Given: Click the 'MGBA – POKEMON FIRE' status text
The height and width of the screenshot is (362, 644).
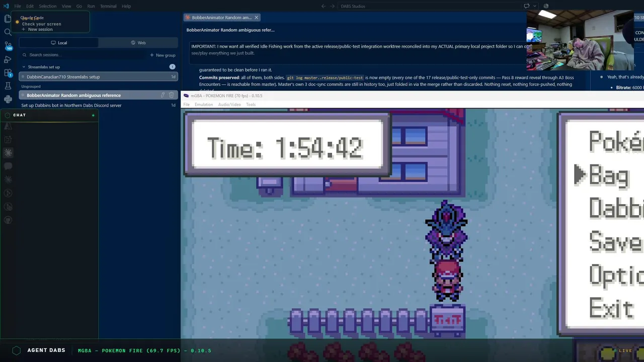Looking at the screenshot, I should [x=144, y=351].
